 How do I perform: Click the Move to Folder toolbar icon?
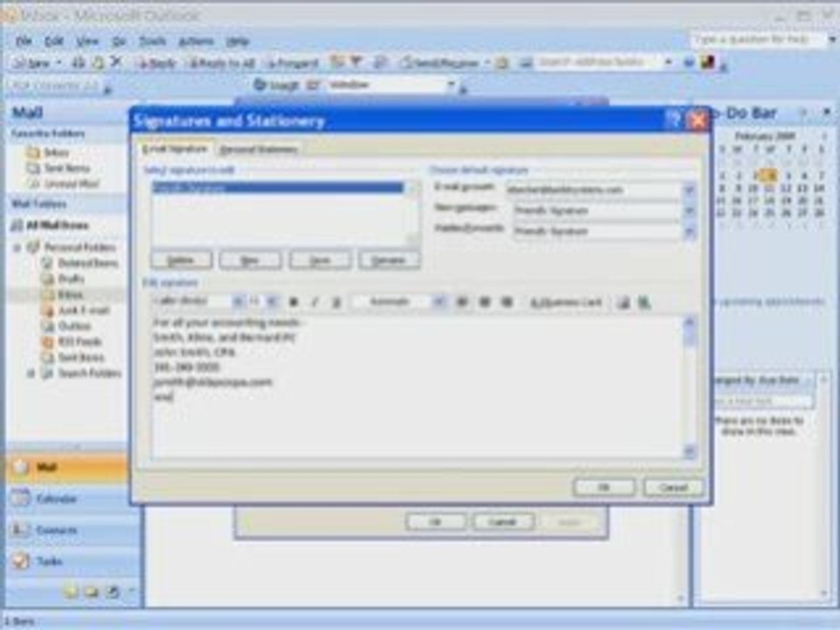97,63
